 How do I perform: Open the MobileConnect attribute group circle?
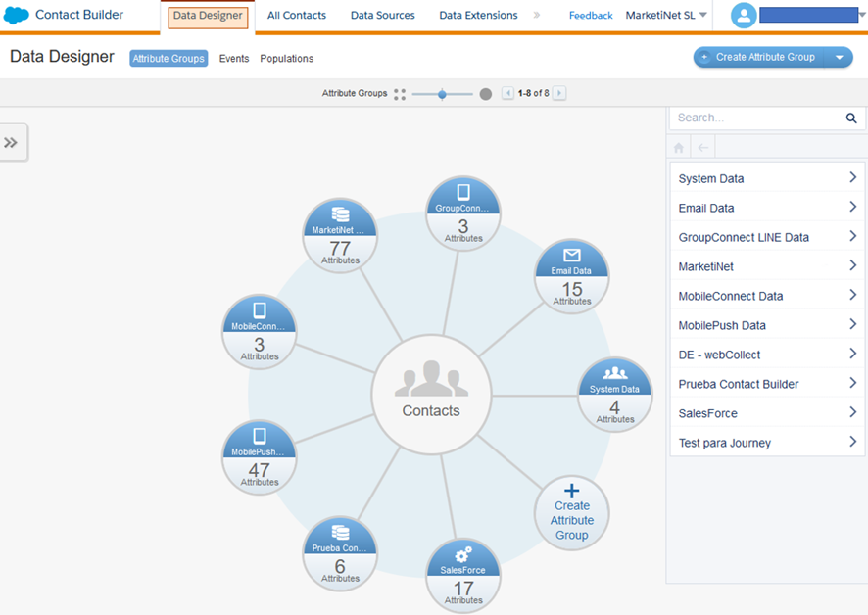259,332
